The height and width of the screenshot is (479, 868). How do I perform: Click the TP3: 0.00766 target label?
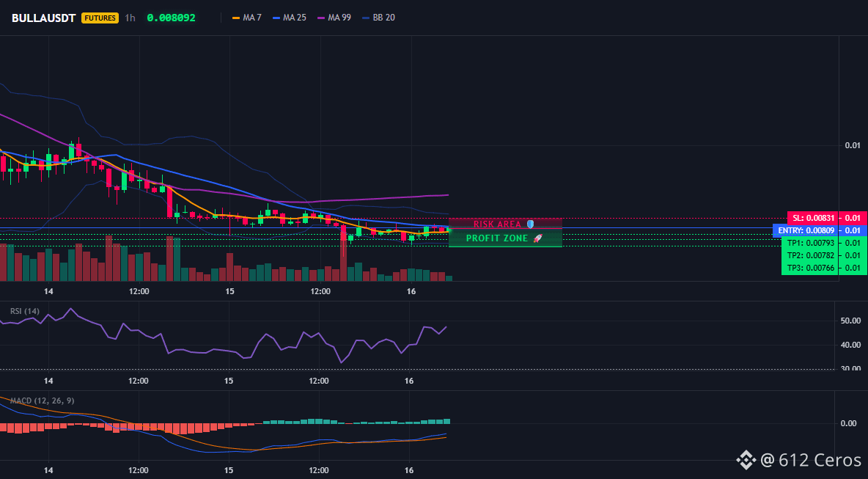810,268
